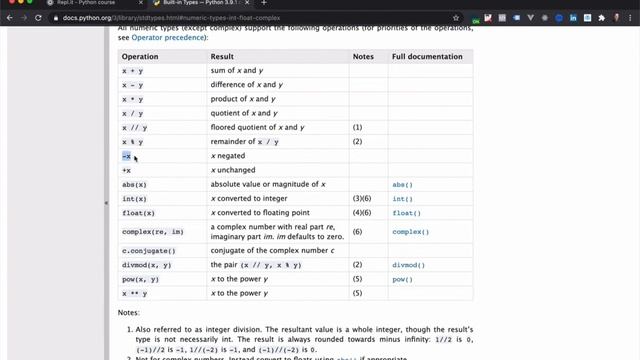Click the 'Notes:' heading below table
The image size is (640, 360).
pos(129,313)
